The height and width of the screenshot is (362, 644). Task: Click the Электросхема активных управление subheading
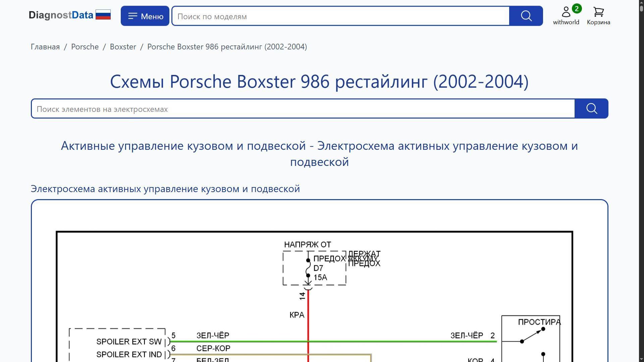point(165,189)
